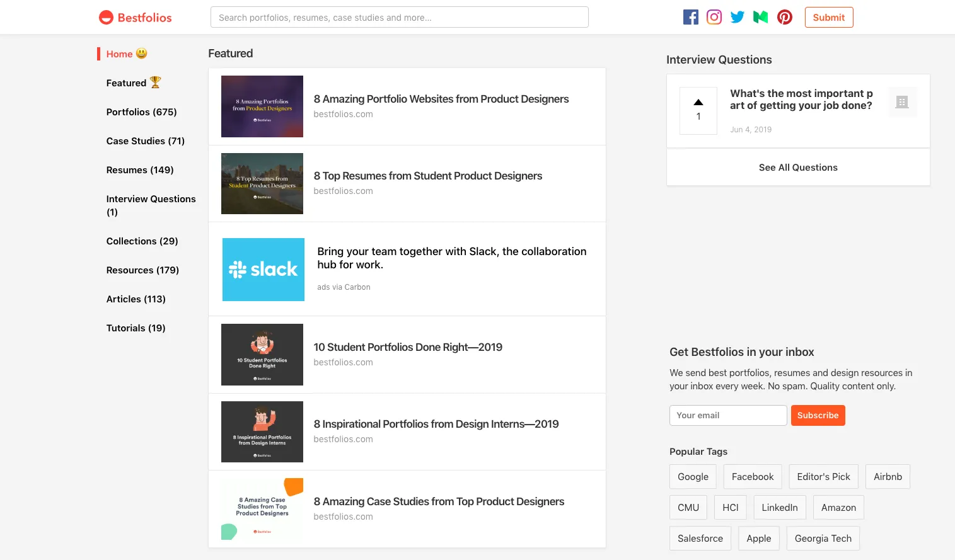Click the Subscribe button
Viewport: 955px width, 560px height.
point(818,415)
